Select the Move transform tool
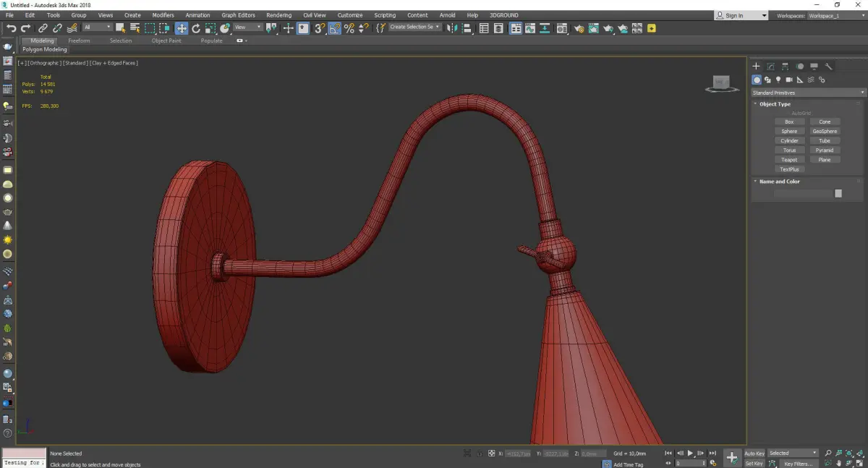 pyautogui.click(x=181, y=28)
